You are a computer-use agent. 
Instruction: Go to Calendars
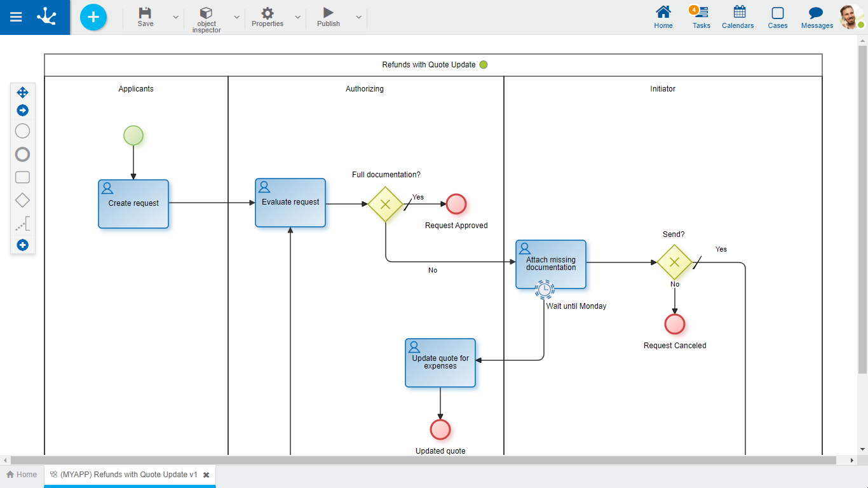[x=738, y=17]
